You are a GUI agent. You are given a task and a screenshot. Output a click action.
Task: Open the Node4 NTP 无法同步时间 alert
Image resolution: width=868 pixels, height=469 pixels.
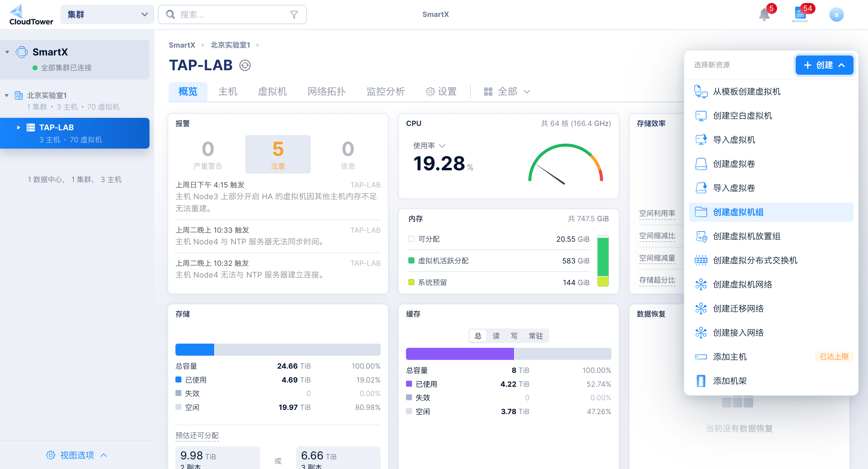[x=278, y=236]
